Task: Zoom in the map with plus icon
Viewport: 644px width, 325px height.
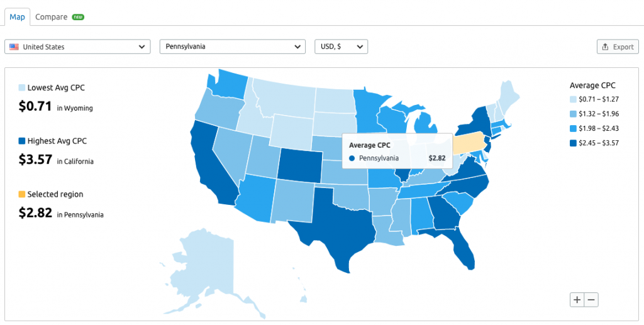Action: click(577, 300)
